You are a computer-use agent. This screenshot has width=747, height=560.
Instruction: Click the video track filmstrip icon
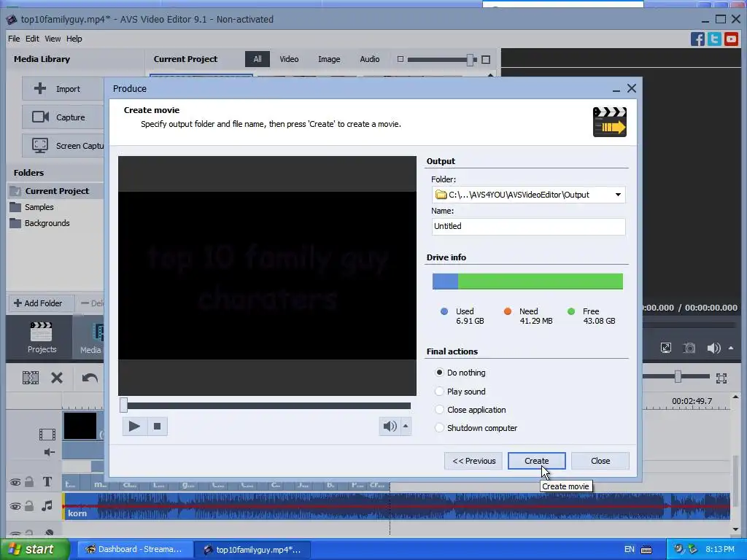click(x=47, y=435)
